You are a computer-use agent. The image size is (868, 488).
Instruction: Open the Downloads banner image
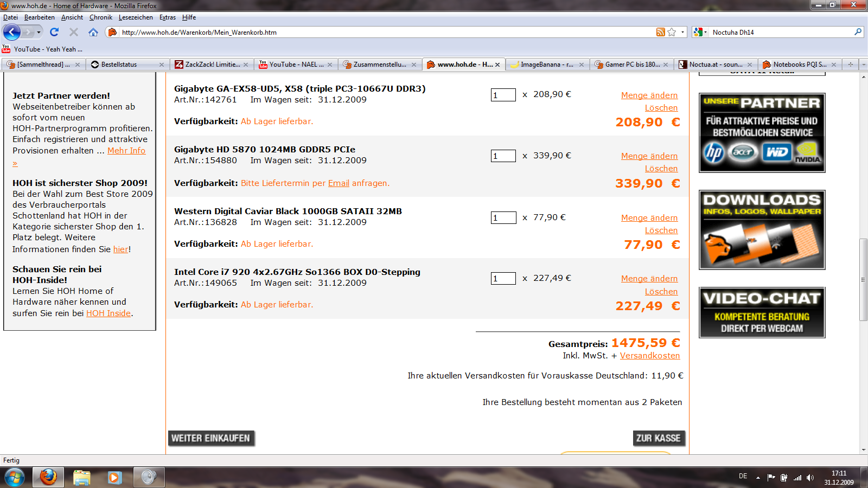coord(762,230)
